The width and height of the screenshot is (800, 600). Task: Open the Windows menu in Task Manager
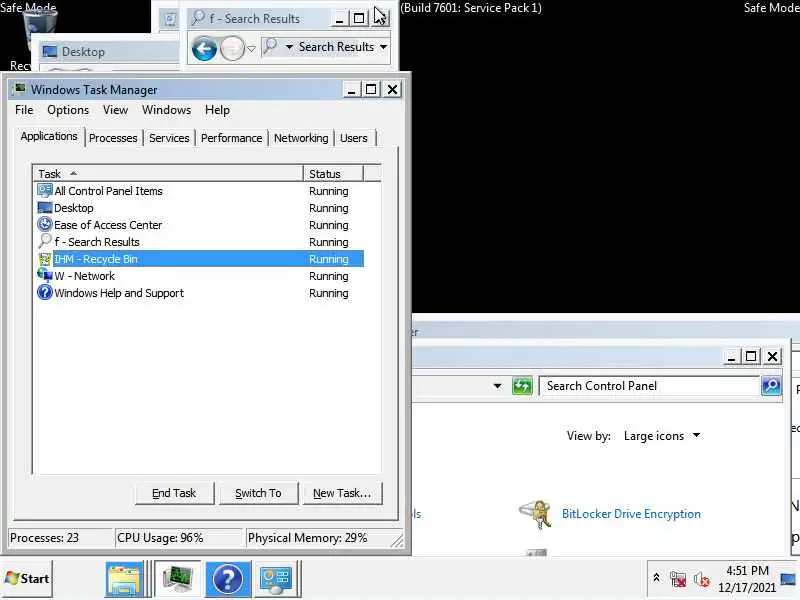166,110
